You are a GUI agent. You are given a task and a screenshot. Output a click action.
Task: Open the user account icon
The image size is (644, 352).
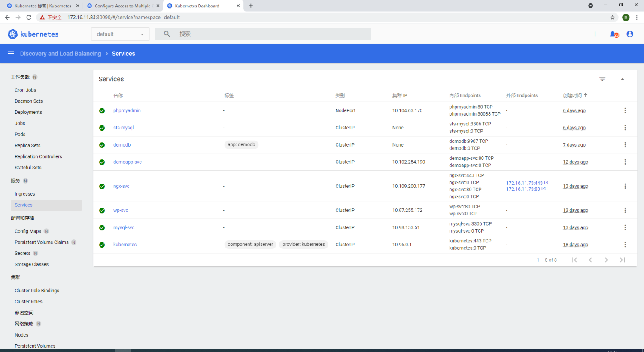pyautogui.click(x=630, y=34)
